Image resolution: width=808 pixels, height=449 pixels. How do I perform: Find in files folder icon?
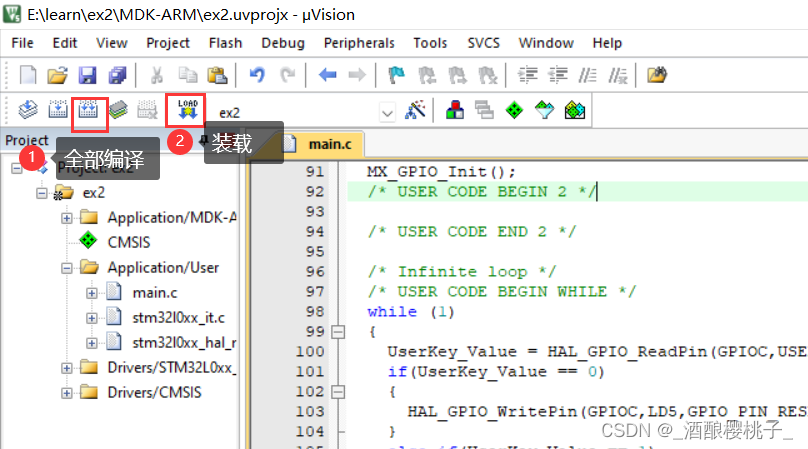657,75
